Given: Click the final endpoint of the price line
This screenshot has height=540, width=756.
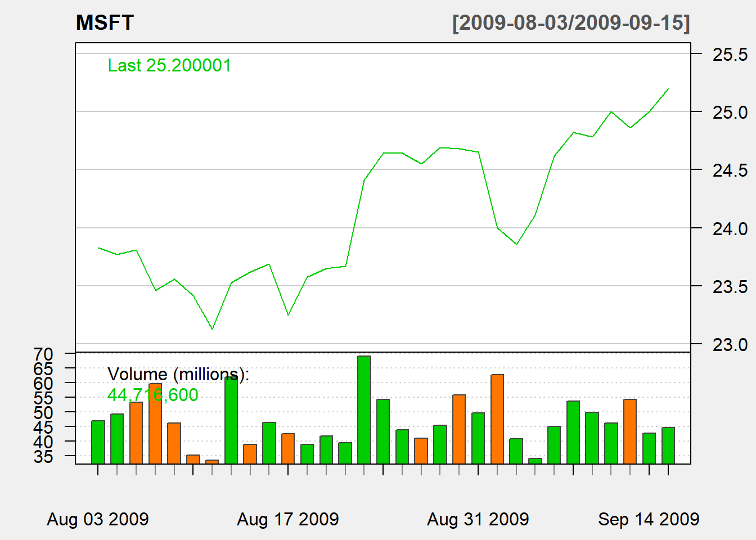Looking at the screenshot, I should pyautogui.click(x=668, y=89).
